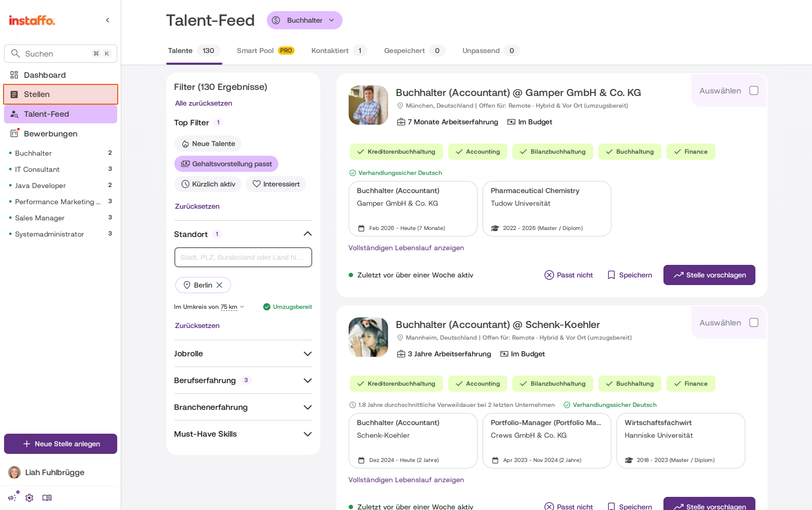812x510 pixels.
Task: Go to Bewerbungen in sidebar
Action: (x=61, y=133)
